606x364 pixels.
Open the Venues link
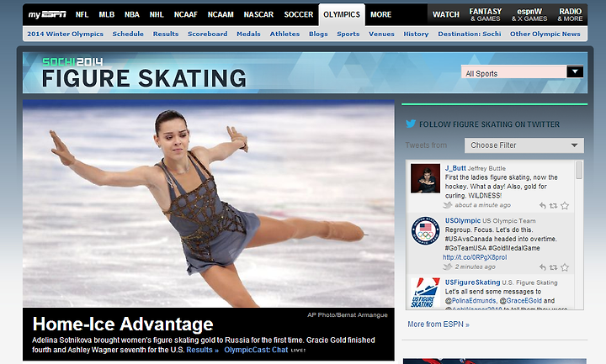click(381, 34)
